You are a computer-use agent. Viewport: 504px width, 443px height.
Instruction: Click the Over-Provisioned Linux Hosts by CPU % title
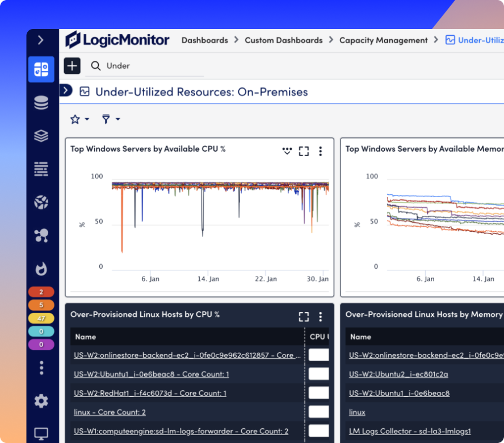[145, 314]
